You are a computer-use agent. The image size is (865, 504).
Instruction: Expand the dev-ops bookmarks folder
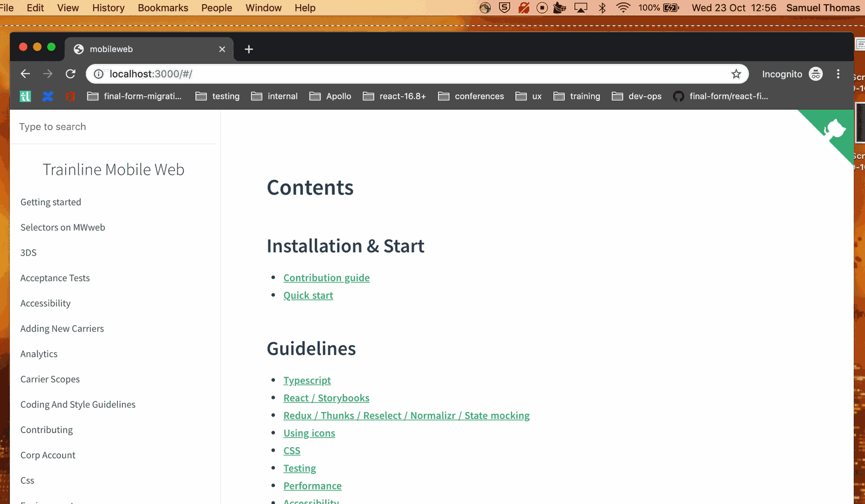pyautogui.click(x=637, y=96)
